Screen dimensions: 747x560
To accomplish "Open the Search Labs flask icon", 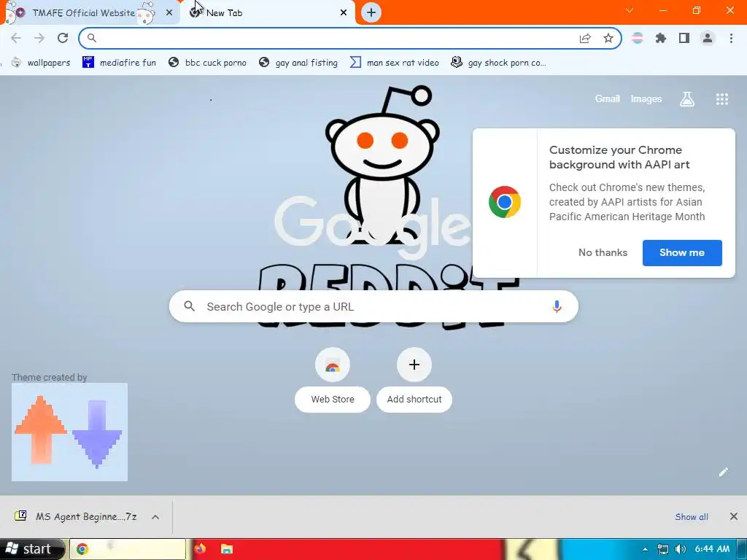I will click(x=687, y=99).
